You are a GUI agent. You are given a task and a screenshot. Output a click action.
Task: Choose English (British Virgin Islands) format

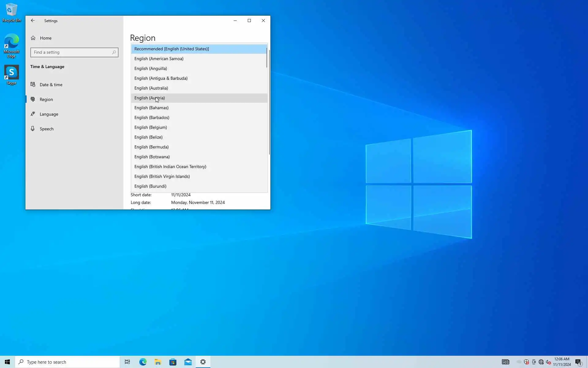162,176
